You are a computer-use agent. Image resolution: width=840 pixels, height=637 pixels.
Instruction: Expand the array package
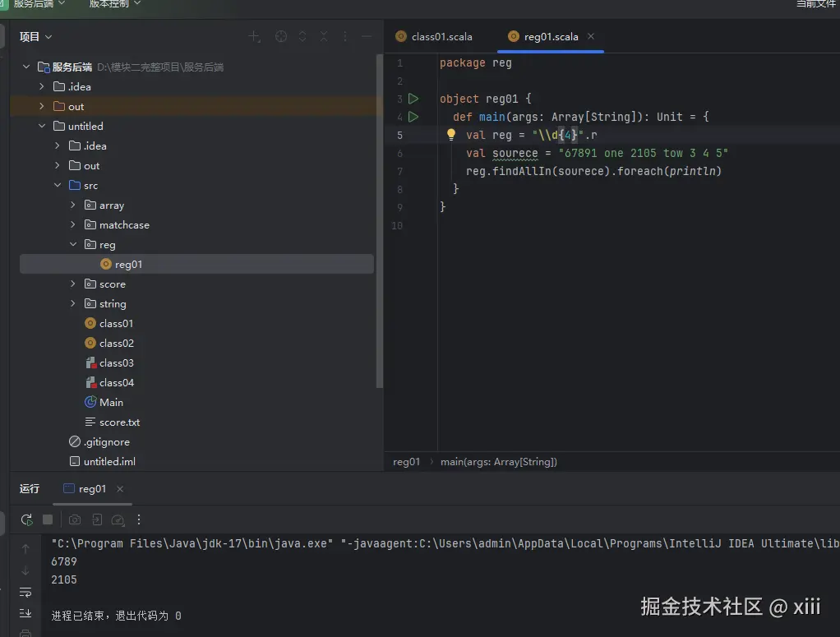tap(73, 205)
